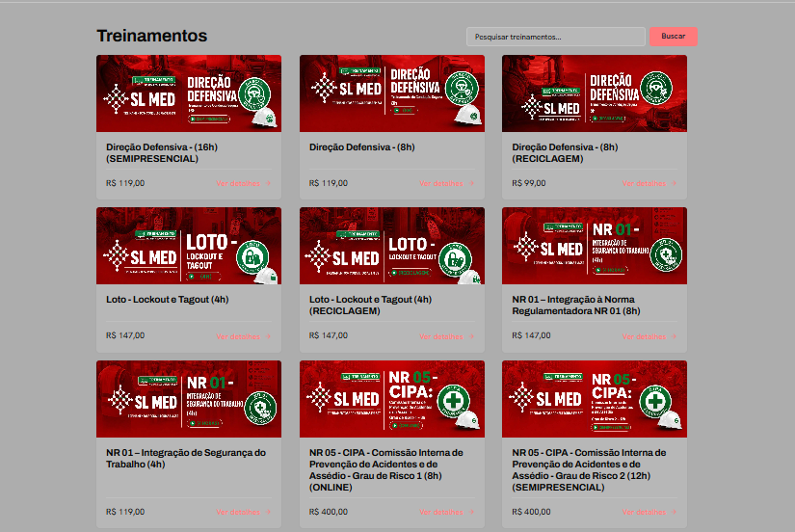
Task: Click arrow icon on NR 05 CIPA Risco 1 card
Action: point(471,512)
